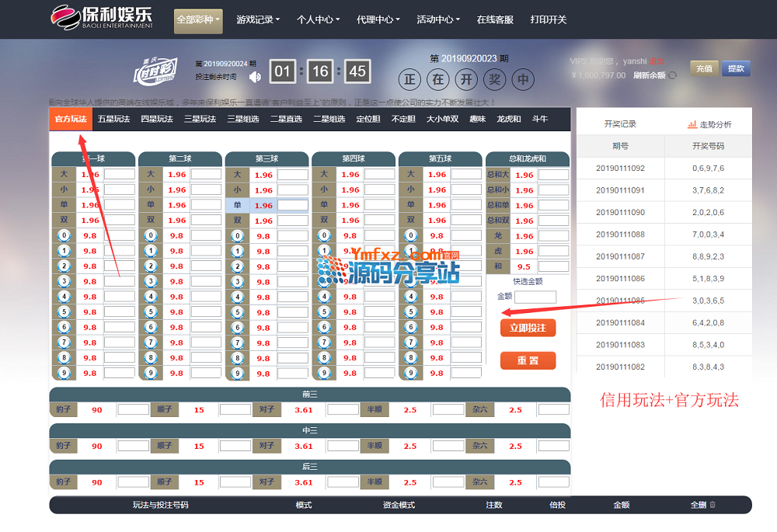The height and width of the screenshot is (532, 777).
Task: Toggle 大 option in 第二球 column
Action: (x=150, y=175)
